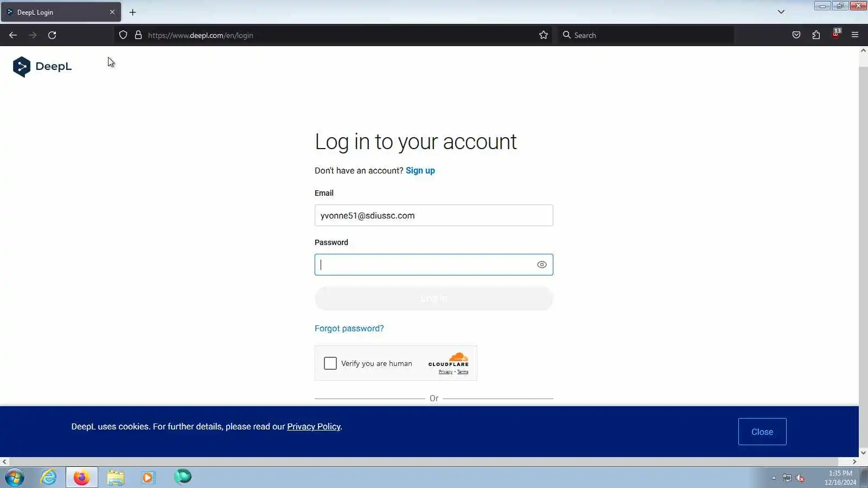Viewport: 868px width, 488px height.
Task: Reload the DeepL login page
Action: [x=52, y=35]
